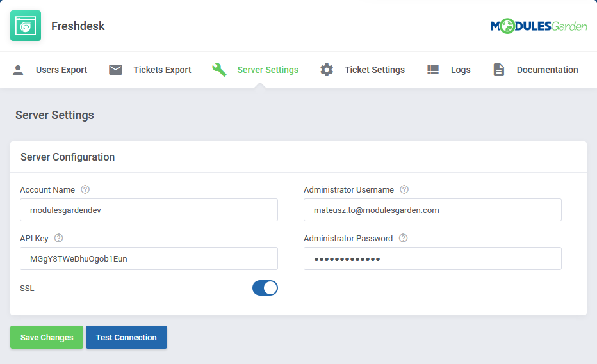The height and width of the screenshot is (364, 597).
Task: Focus the Administrator Username input field
Action: point(432,210)
